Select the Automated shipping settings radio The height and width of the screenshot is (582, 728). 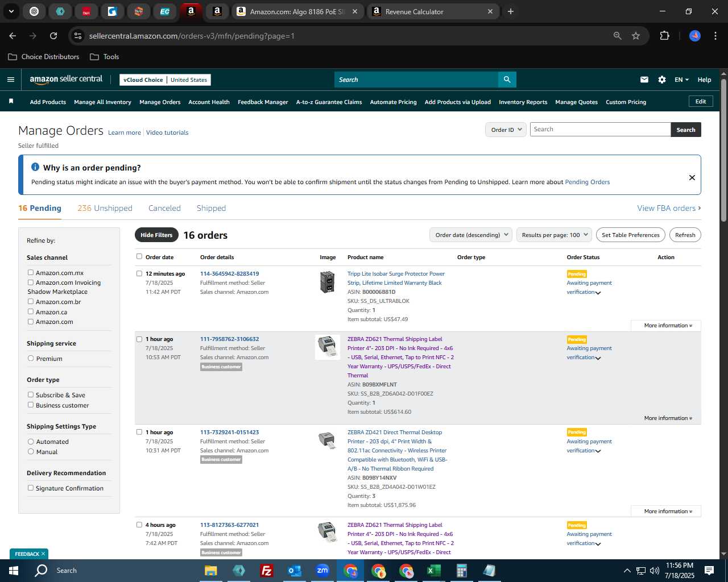click(x=31, y=442)
